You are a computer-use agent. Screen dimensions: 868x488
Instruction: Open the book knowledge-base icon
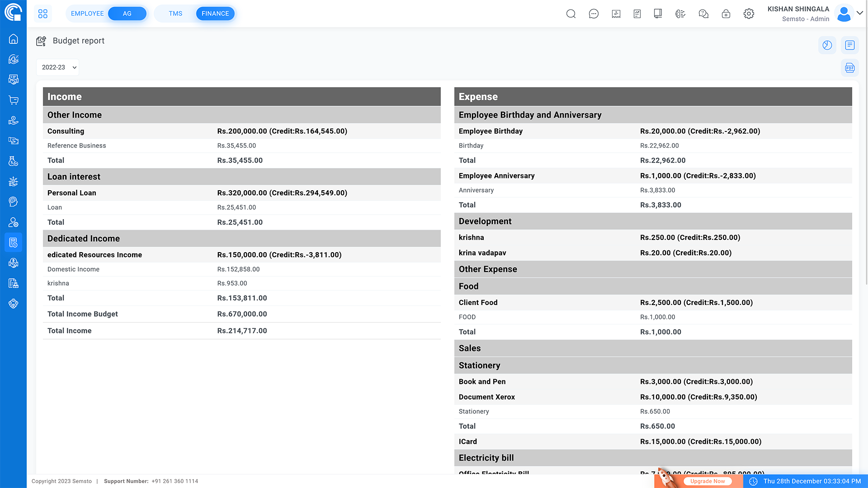tap(658, 14)
